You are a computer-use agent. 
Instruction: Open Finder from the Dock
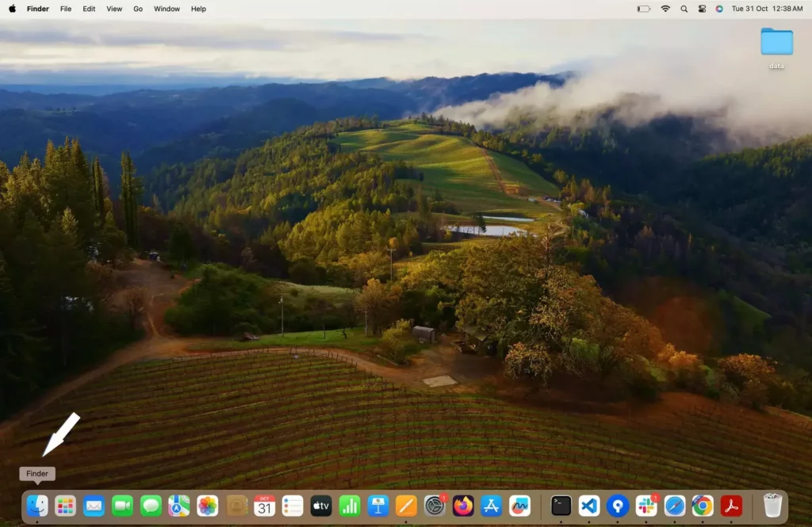click(37, 506)
